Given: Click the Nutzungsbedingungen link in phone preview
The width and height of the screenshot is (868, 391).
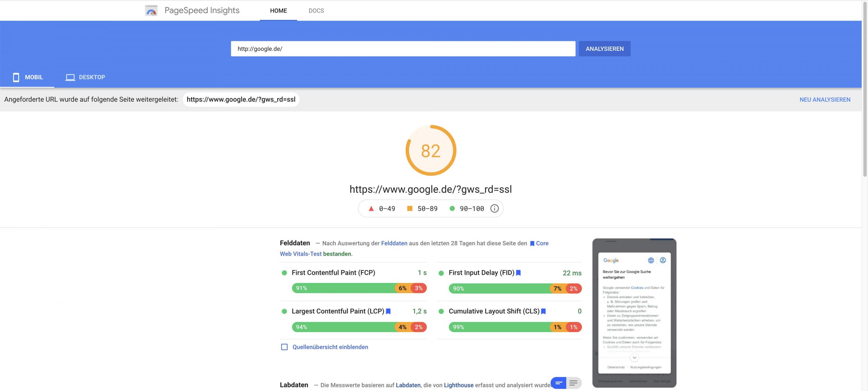Looking at the screenshot, I should coord(646,367).
